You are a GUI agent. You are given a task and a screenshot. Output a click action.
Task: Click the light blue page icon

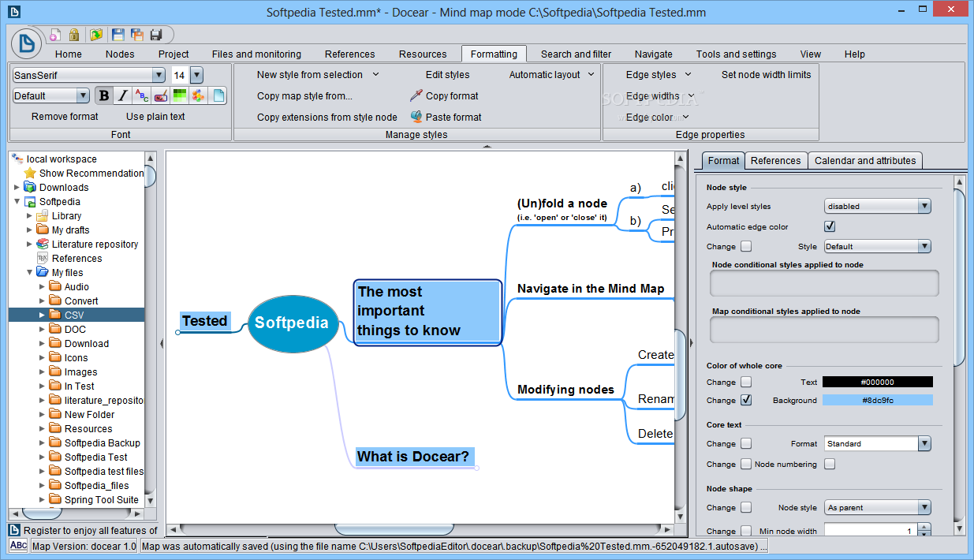click(218, 95)
